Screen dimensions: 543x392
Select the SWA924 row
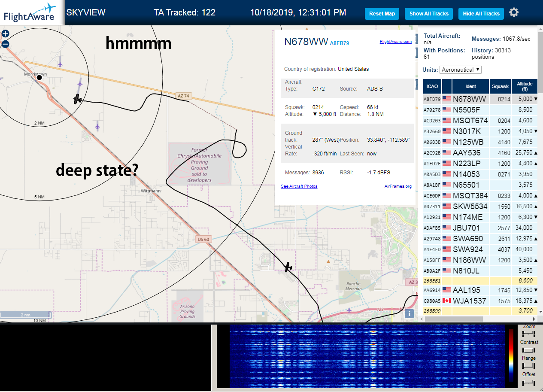[x=480, y=249]
